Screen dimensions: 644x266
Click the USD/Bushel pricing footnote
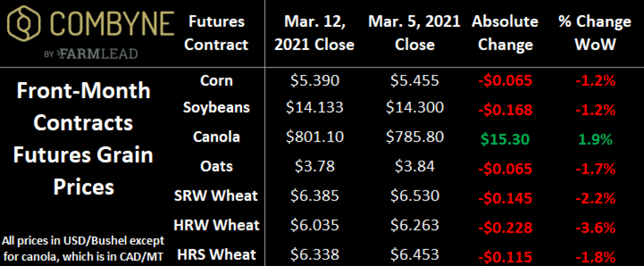83,247
